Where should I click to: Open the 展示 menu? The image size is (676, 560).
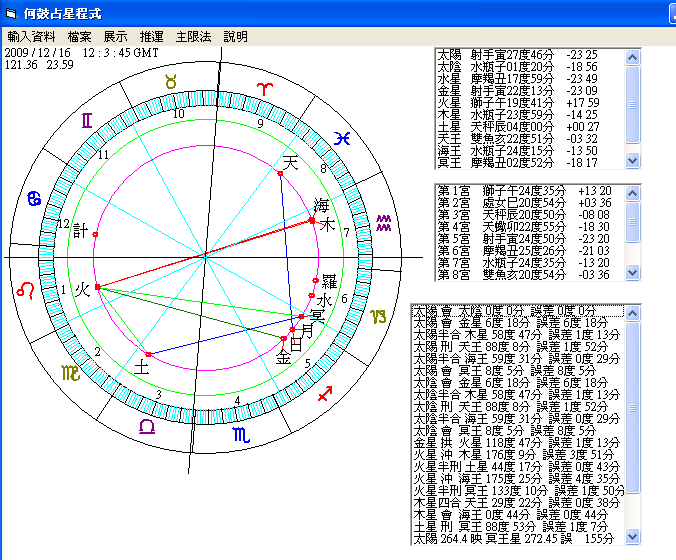coord(116,37)
